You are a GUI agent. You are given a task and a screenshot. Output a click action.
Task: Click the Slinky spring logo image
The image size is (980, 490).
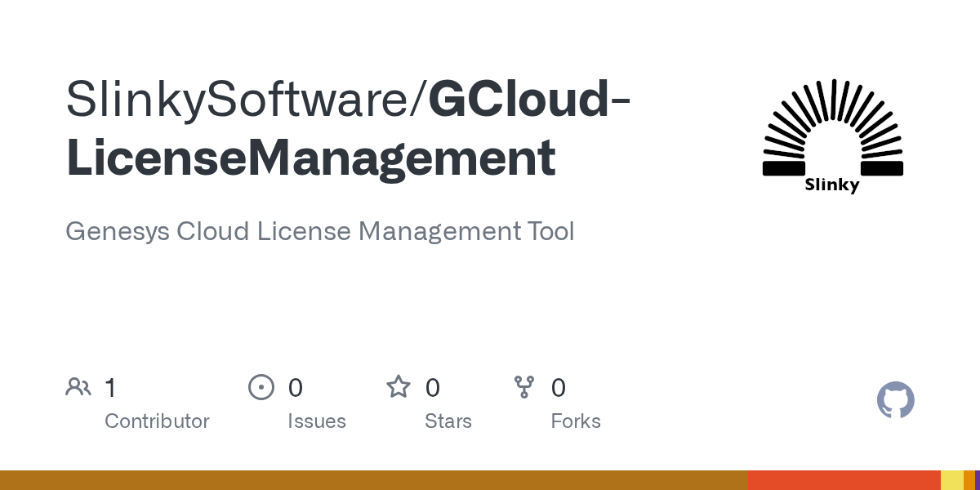click(x=832, y=136)
